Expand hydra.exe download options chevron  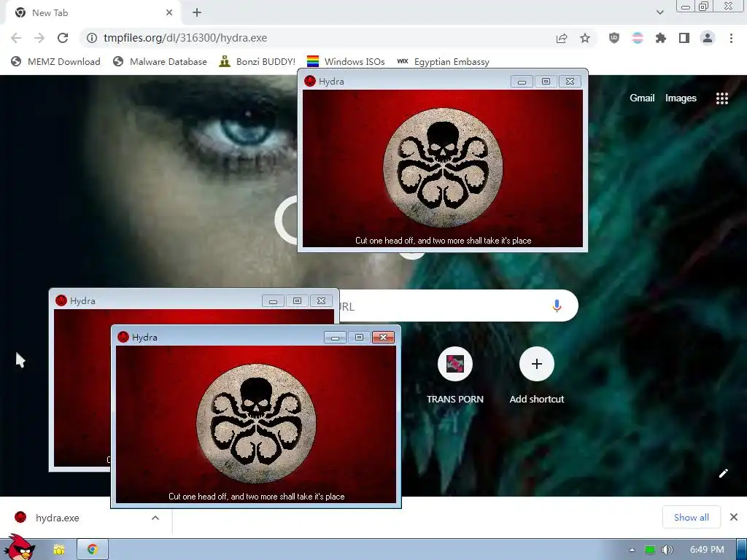(155, 518)
